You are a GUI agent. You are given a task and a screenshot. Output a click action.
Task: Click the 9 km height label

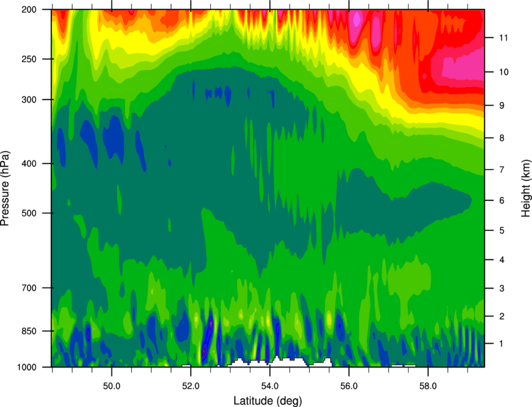point(502,106)
